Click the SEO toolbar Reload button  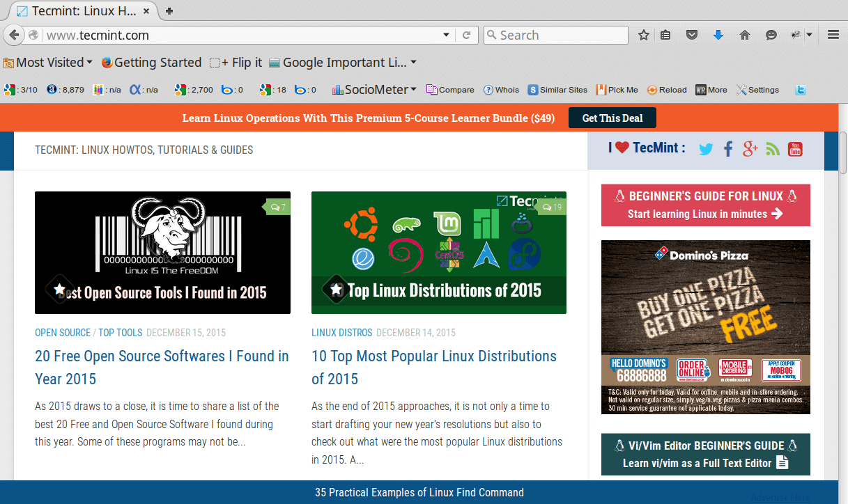(667, 90)
